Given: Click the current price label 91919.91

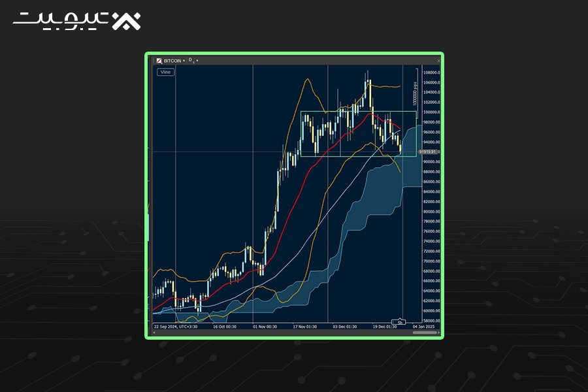Looking at the screenshot, I should click(427, 152).
